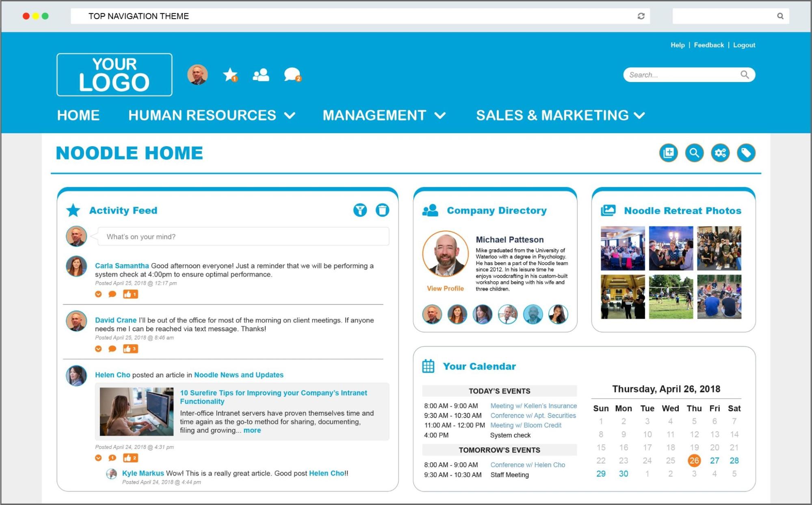Click the Settings/gear icon on Noodle Home toolbar
Image resolution: width=812 pixels, height=505 pixels.
[720, 152]
